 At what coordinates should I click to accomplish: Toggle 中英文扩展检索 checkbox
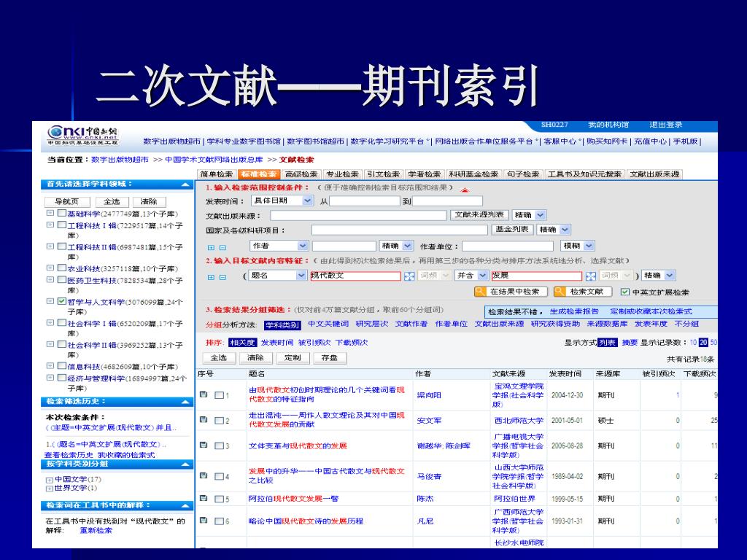coord(624,292)
